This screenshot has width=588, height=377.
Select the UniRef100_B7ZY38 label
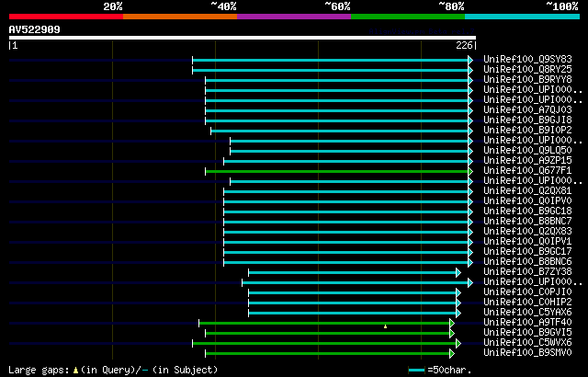[527, 272]
